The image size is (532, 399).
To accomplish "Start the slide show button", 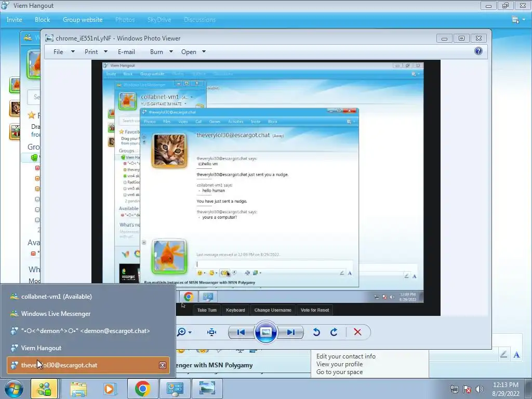I will pyautogui.click(x=265, y=332).
